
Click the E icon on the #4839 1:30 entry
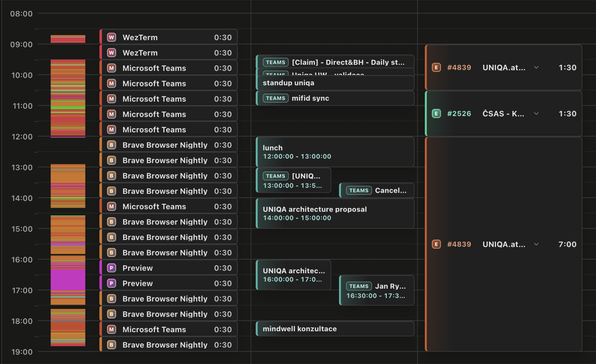pyautogui.click(x=436, y=68)
